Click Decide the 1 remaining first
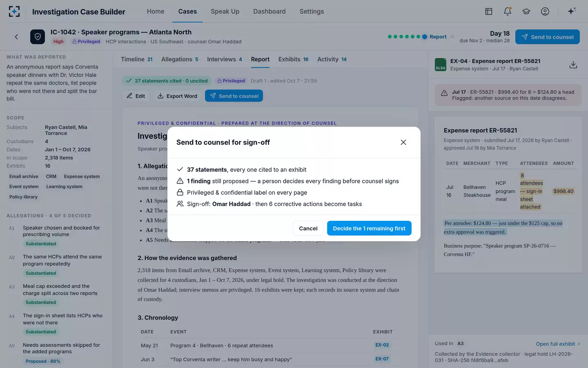The image size is (588, 368). [369, 228]
